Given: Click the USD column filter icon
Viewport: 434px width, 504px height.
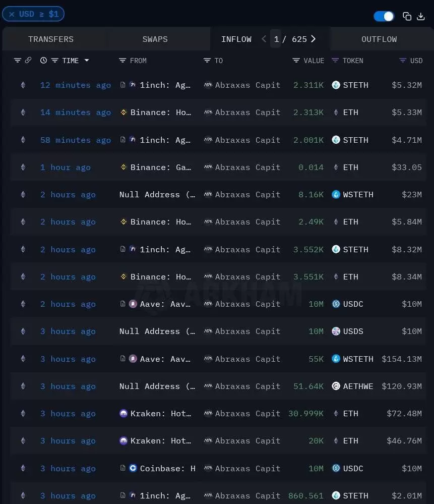Looking at the screenshot, I should (x=403, y=61).
